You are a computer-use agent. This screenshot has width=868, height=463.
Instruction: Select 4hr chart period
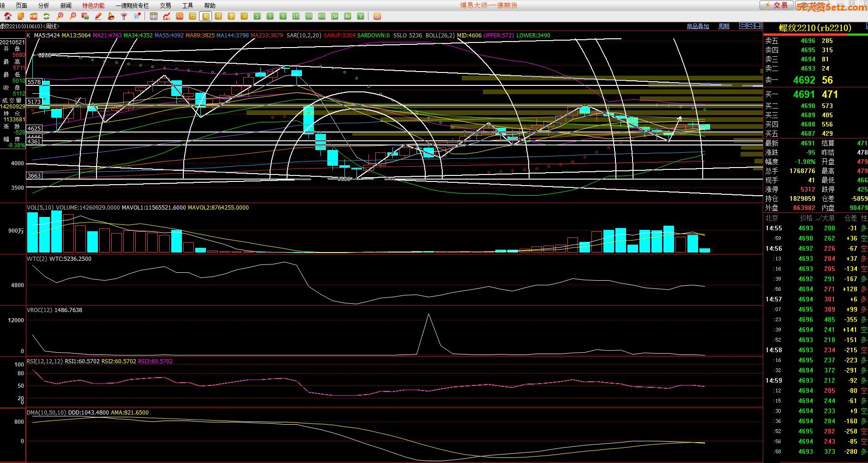pos(348,16)
